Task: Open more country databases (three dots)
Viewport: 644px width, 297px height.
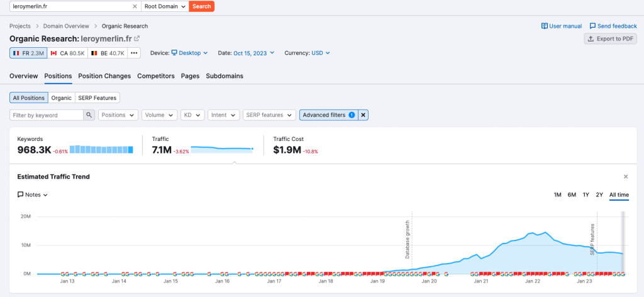Action: click(133, 53)
